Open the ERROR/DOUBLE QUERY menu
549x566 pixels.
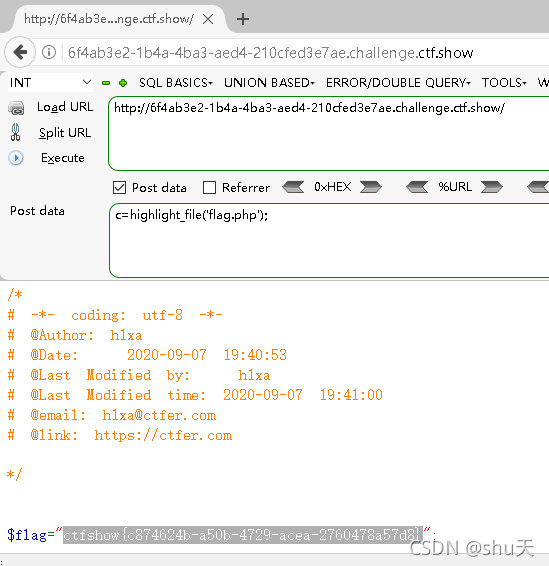point(398,83)
